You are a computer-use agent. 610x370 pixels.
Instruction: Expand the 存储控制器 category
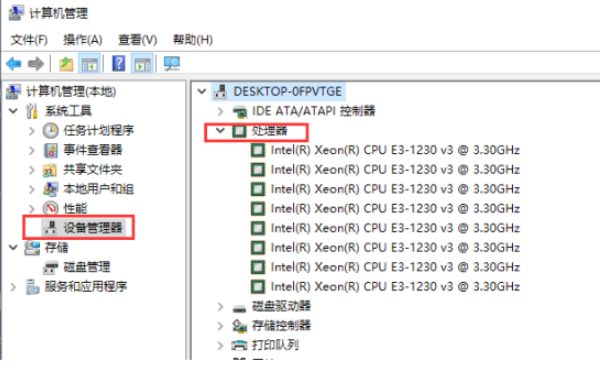220,326
